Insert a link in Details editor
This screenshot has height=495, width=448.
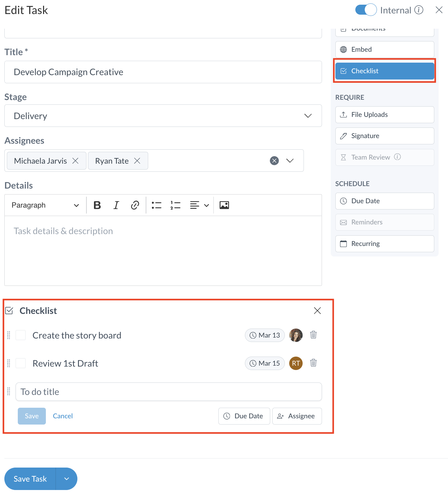[135, 205]
